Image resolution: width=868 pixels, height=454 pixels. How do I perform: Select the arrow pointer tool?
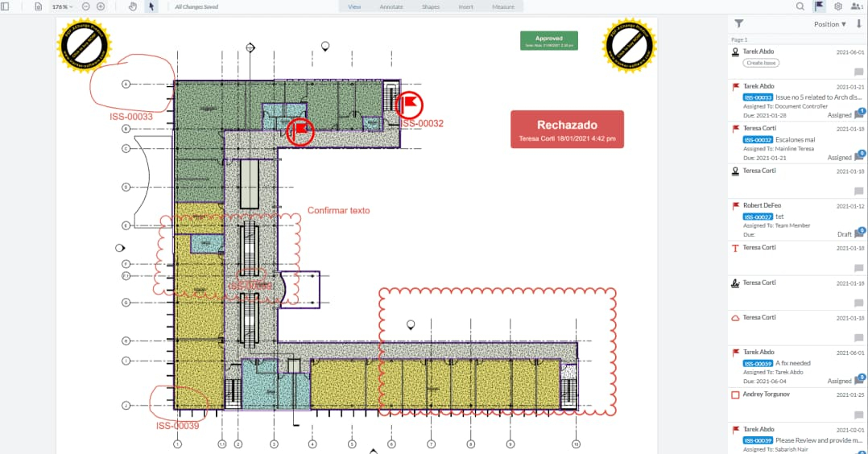click(x=151, y=6)
